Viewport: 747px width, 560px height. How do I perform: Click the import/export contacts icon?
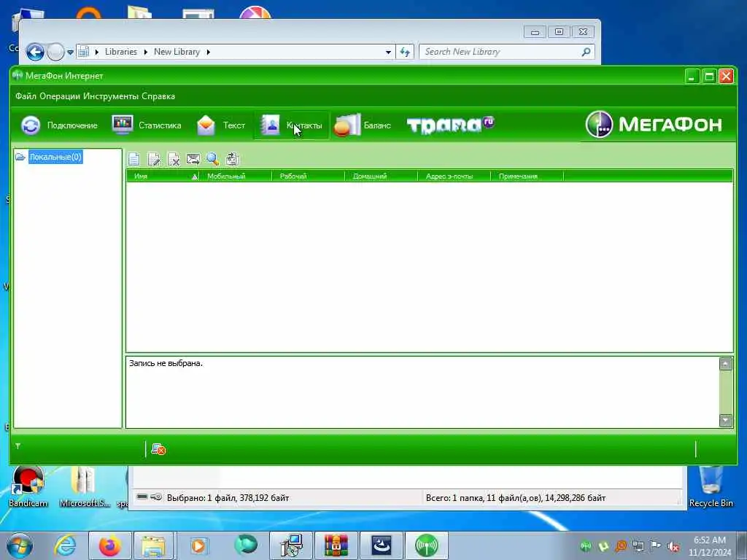click(233, 159)
